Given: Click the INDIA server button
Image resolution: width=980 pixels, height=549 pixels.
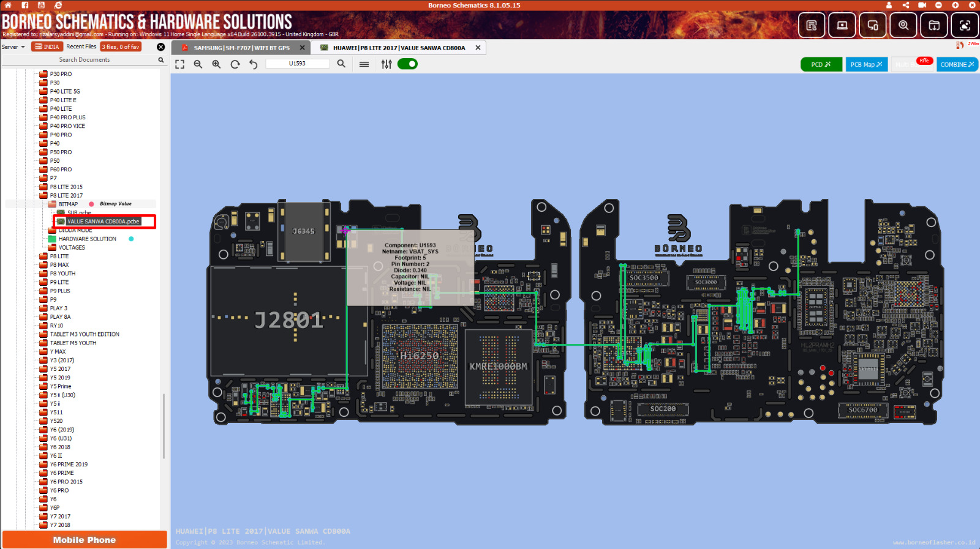Looking at the screenshot, I should click(x=47, y=47).
